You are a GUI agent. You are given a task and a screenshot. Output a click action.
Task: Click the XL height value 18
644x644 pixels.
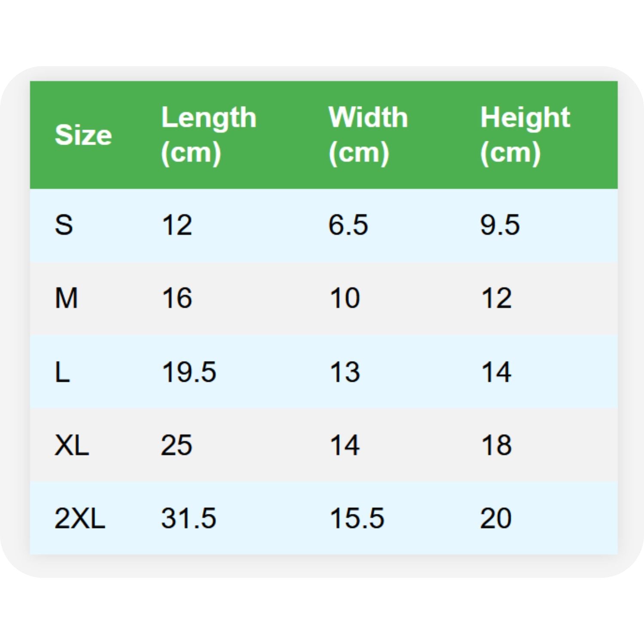pyautogui.click(x=496, y=445)
